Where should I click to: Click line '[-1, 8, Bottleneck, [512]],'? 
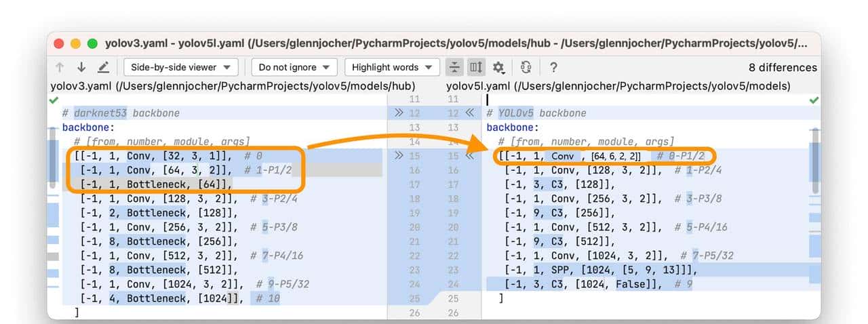click(x=159, y=270)
